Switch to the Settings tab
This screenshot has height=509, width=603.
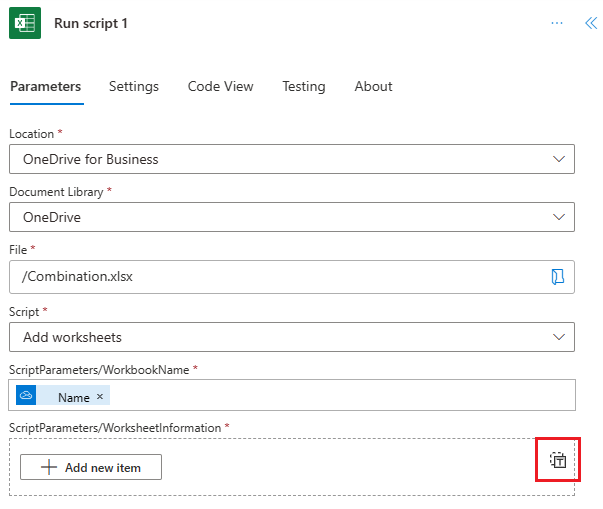pyautogui.click(x=134, y=86)
